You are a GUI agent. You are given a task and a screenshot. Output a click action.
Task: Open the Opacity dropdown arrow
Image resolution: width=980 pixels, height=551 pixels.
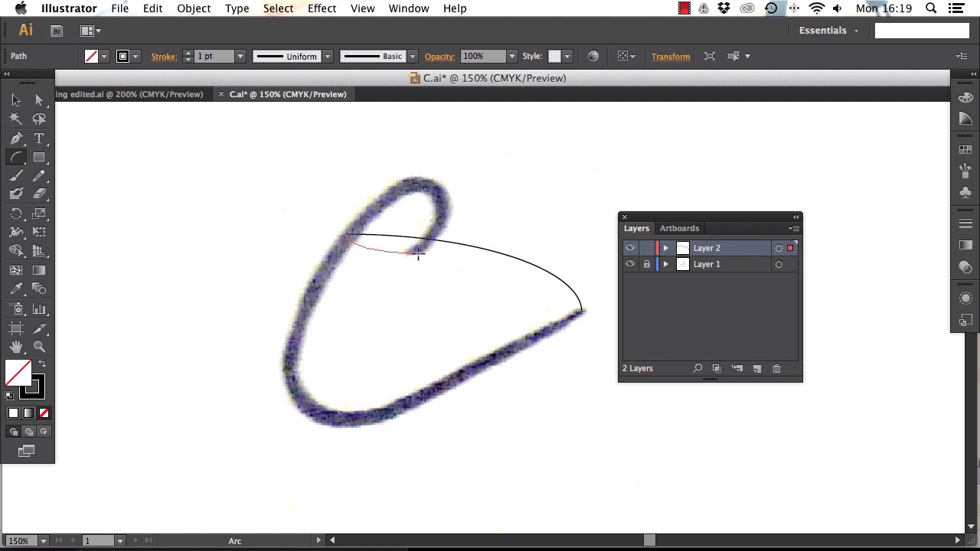click(511, 57)
